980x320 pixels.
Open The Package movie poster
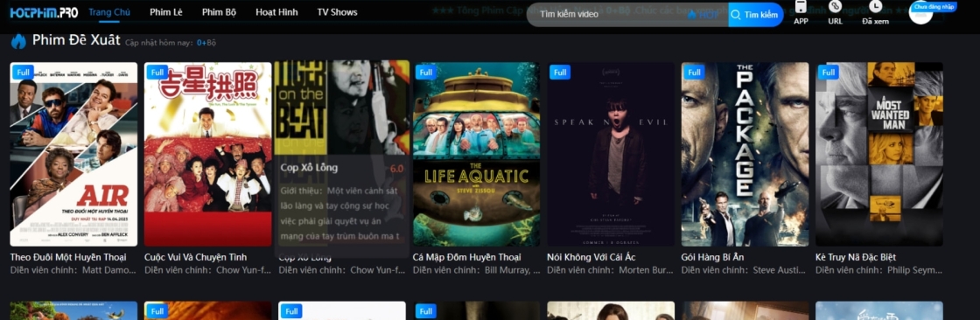click(x=745, y=155)
